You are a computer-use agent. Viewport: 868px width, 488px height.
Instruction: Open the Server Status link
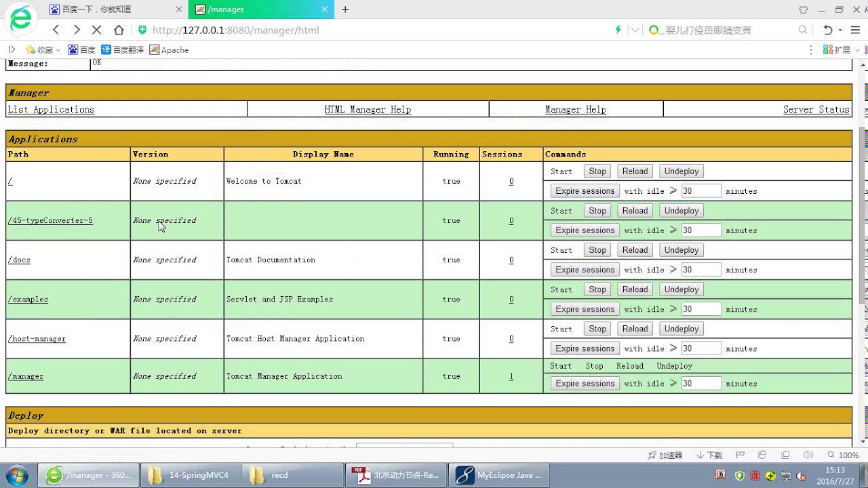point(816,109)
